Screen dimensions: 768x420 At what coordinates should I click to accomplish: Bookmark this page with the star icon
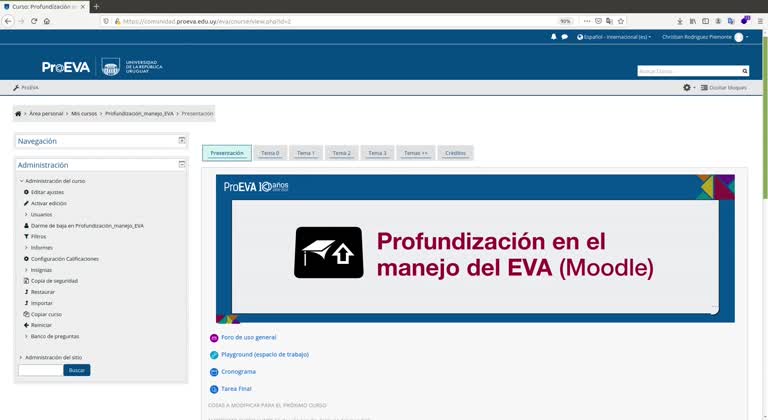pos(621,21)
